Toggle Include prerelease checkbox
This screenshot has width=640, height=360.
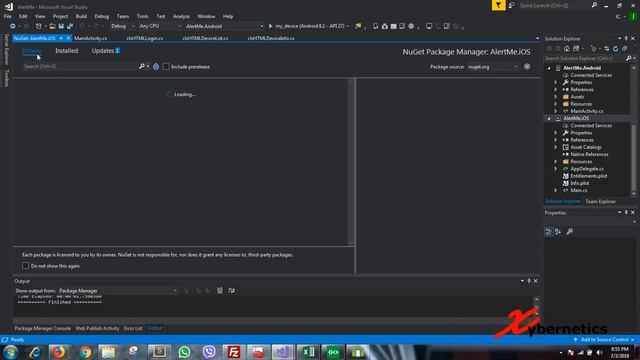(166, 67)
